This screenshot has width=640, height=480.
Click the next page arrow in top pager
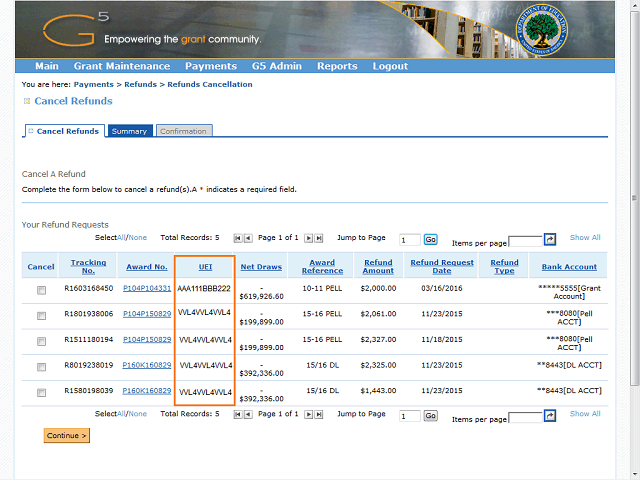click(x=308, y=238)
